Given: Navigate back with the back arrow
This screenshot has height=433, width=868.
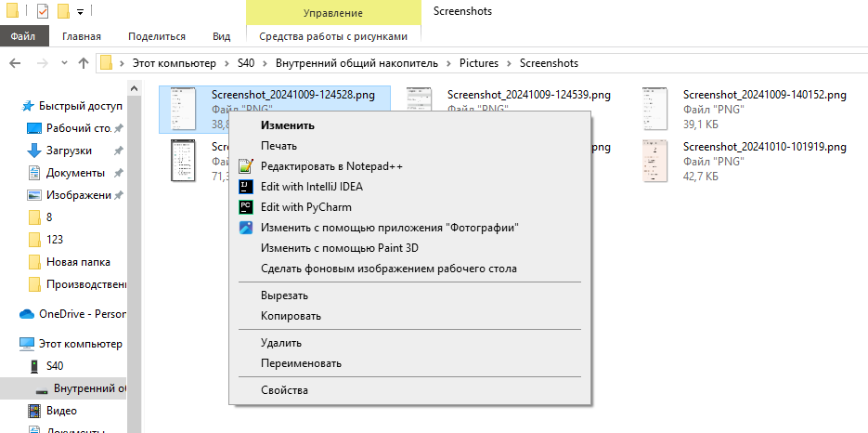Looking at the screenshot, I should (x=16, y=63).
